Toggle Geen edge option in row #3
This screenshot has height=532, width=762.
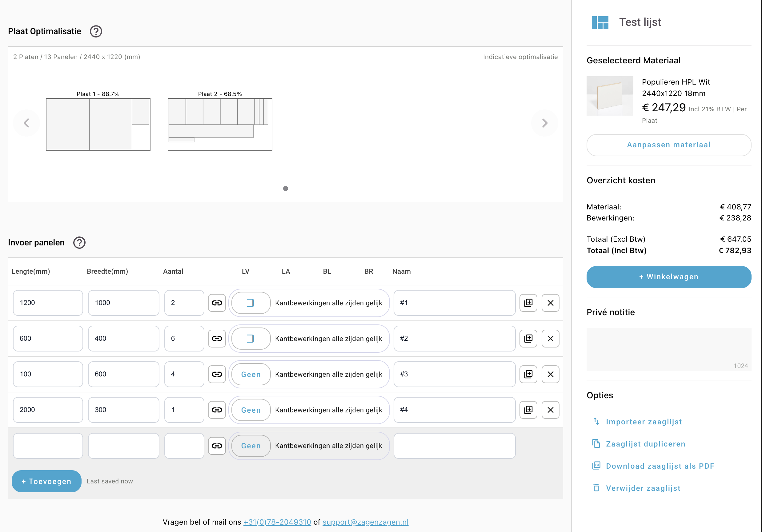pos(251,374)
